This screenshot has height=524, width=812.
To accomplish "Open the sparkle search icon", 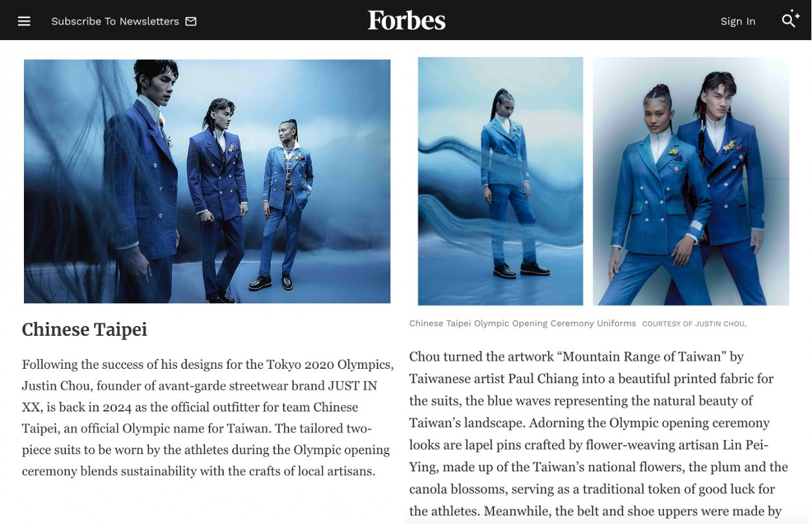I will (x=791, y=19).
